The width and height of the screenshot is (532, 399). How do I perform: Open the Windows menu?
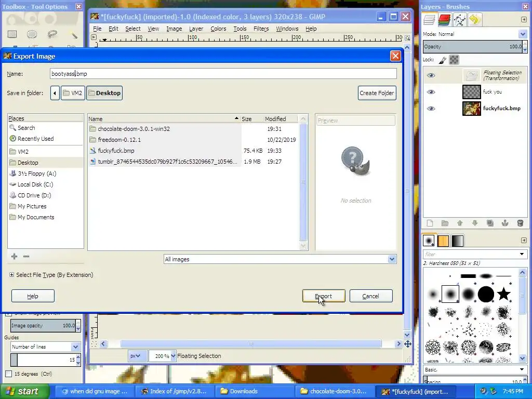[x=287, y=29]
